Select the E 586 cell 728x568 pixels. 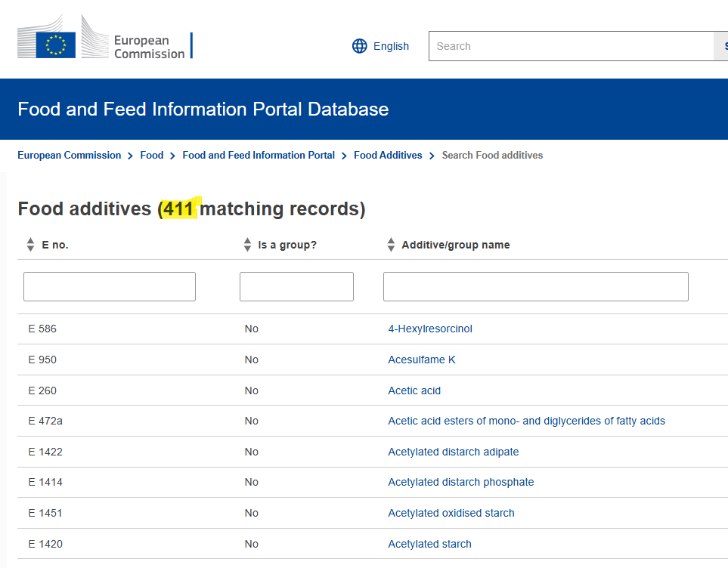coord(42,329)
